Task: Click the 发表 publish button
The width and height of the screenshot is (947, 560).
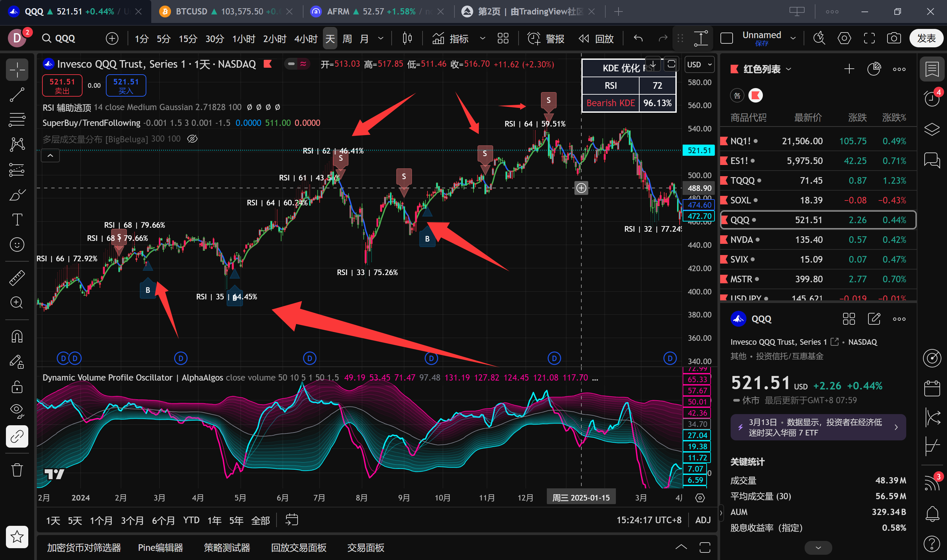Action: 927,38
